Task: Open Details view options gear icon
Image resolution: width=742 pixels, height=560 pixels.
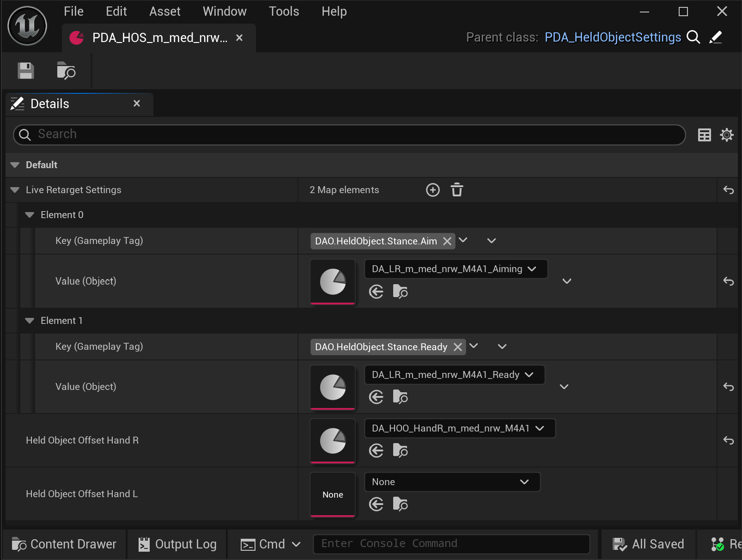Action: point(727,135)
